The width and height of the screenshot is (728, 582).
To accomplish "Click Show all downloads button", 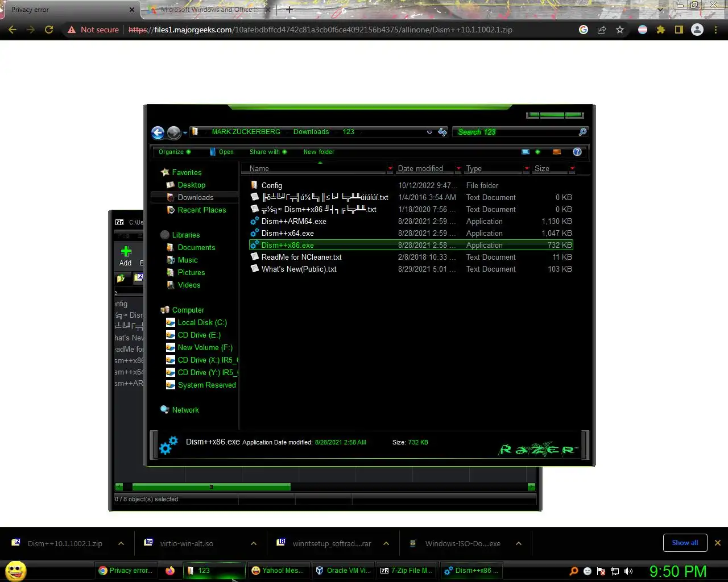I will tap(685, 543).
